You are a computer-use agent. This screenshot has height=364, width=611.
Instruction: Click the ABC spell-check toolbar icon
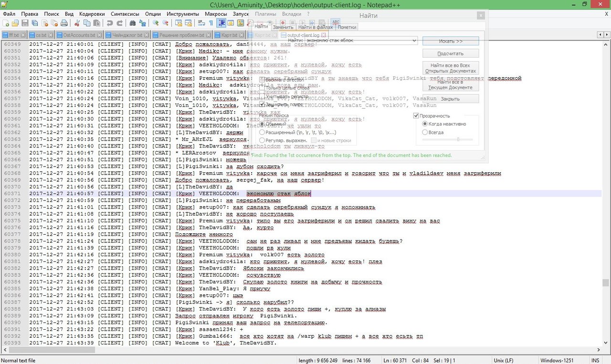tap(336, 23)
